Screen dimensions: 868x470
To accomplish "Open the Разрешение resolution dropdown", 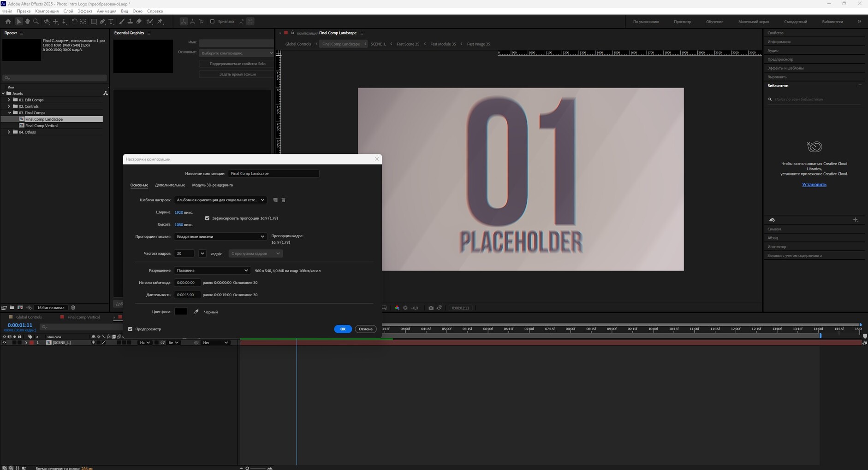I will coord(212,270).
